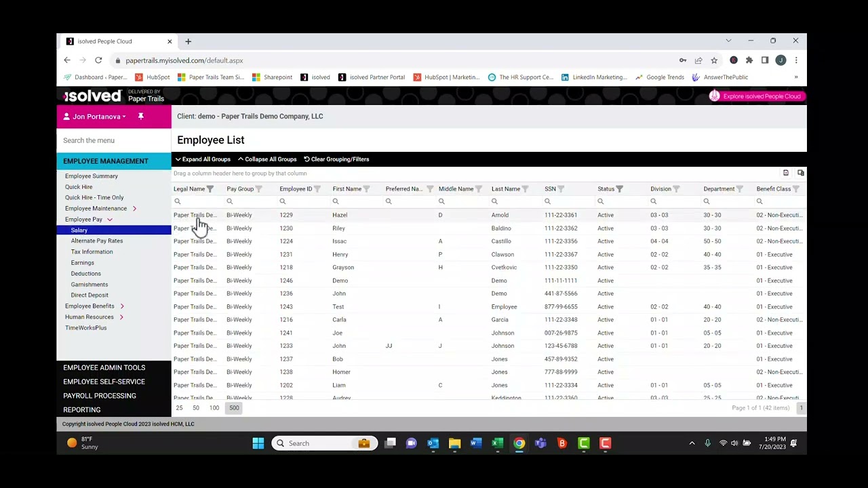Viewport: 868px width, 488px height.
Task: Open the Payroll Processing menu section
Action: pyautogui.click(x=100, y=396)
